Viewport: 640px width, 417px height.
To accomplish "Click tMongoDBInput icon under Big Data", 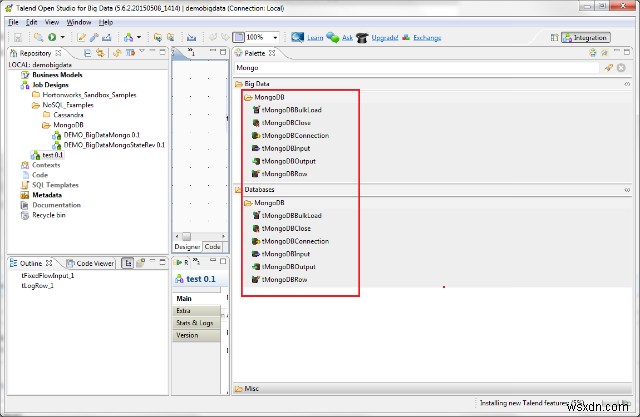I will [x=256, y=148].
